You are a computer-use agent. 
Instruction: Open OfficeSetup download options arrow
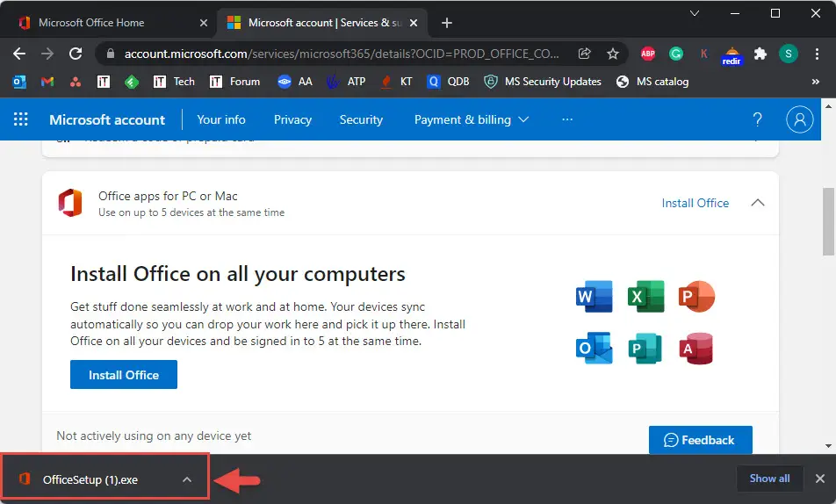[186, 479]
